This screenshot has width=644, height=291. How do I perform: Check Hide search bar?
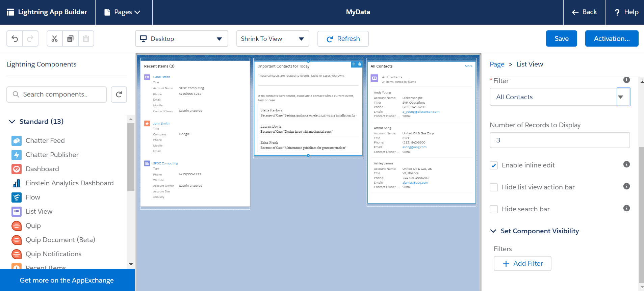(x=494, y=209)
